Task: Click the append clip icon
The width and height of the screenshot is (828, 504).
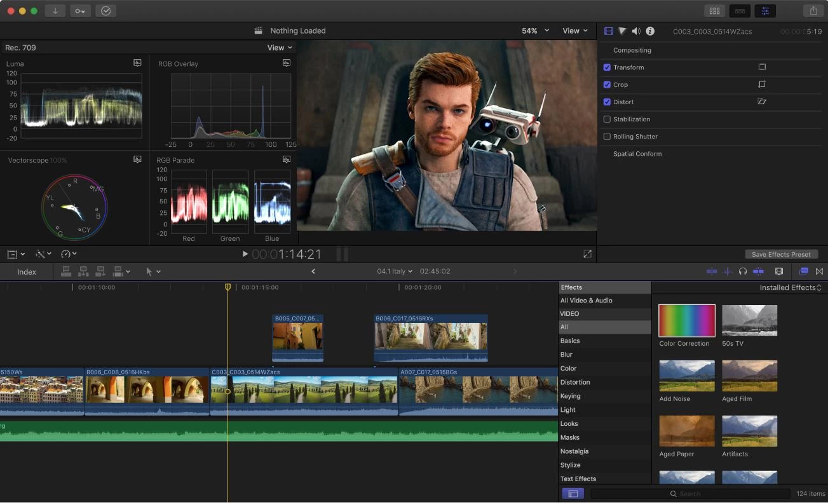Action: pyautogui.click(x=100, y=271)
